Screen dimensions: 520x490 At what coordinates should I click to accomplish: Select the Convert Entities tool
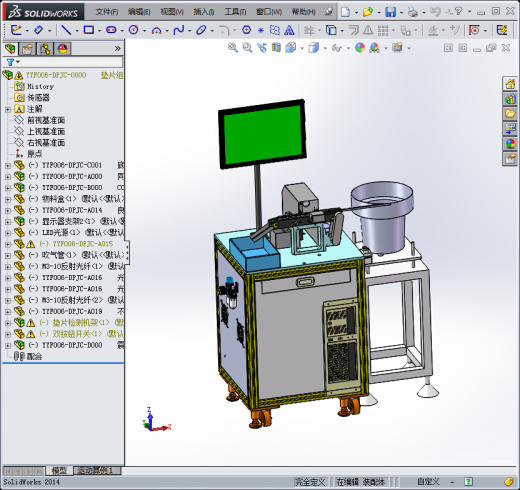click(331, 30)
